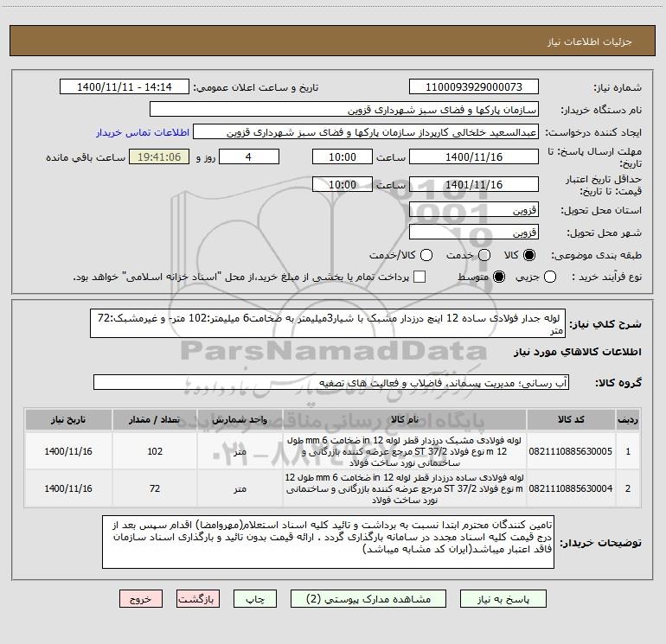
Task: Choose the متوسط purchase process option
Action: click(499, 277)
